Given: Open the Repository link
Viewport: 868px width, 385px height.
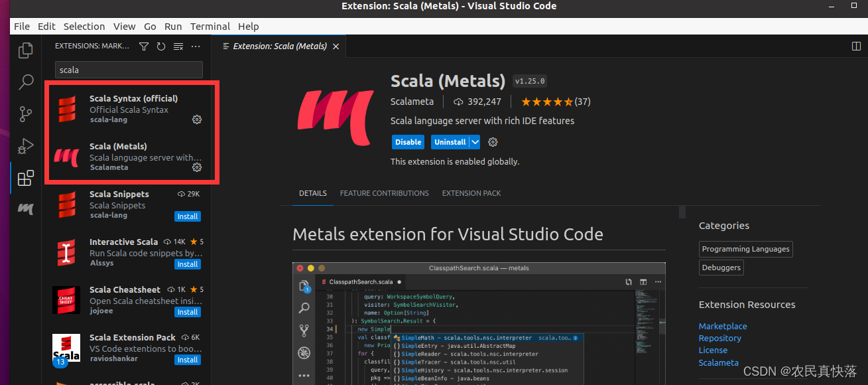Looking at the screenshot, I should pyautogui.click(x=719, y=338).
